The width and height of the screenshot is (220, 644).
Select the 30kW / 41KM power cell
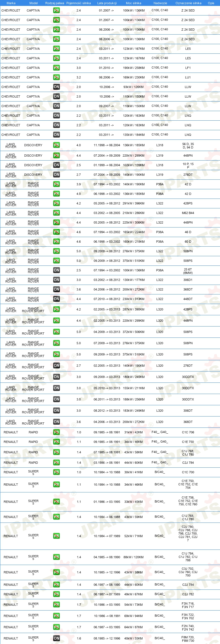(134, 472)
